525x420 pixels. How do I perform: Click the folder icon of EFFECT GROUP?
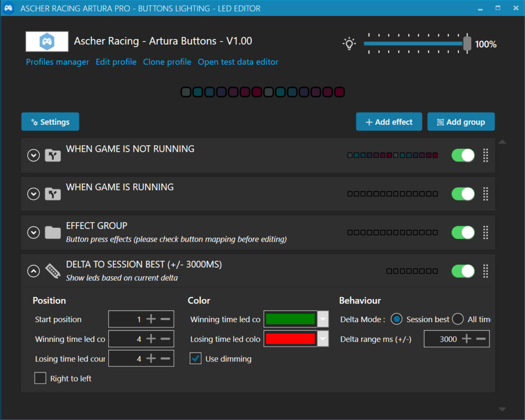coord(53,232)
